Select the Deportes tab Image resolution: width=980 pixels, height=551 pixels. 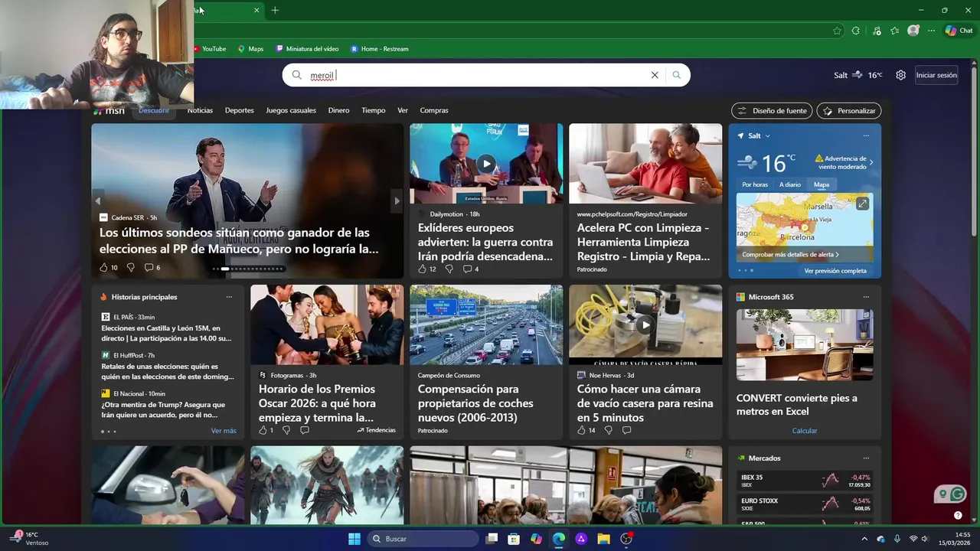click(239, 110)
